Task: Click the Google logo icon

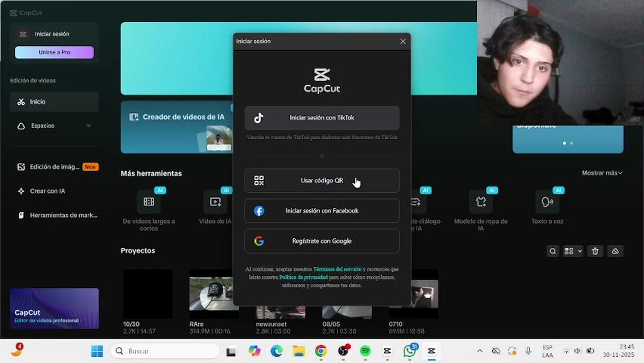Action: pyautogui.click(x=259, y=241)
